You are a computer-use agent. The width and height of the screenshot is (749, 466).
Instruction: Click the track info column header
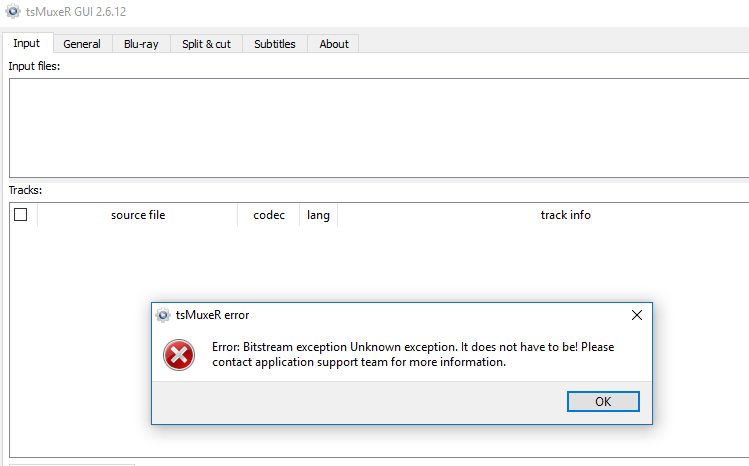coord(565,215)
